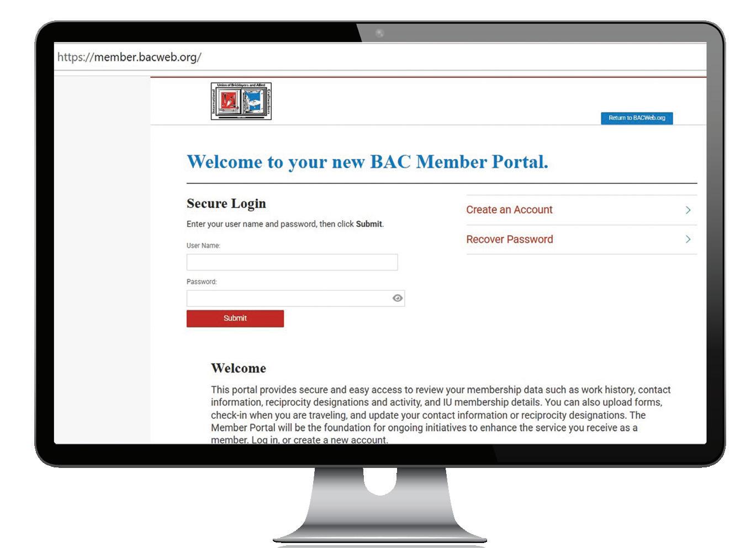756x548 pixels.
Task: Click the 'Enter your user name and password' instruction
Action: tap(285, 224)
